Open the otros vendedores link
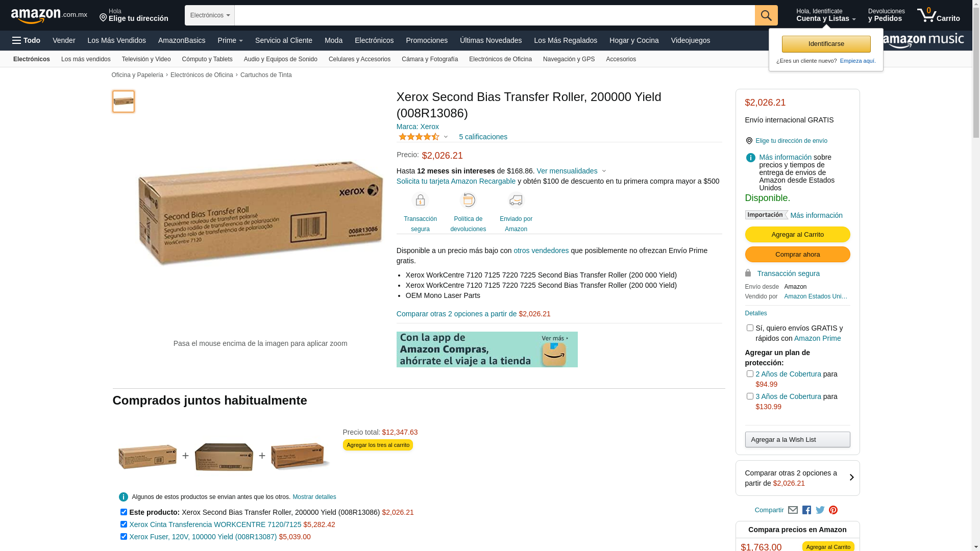The image size is (980, 551). (541, 251)
